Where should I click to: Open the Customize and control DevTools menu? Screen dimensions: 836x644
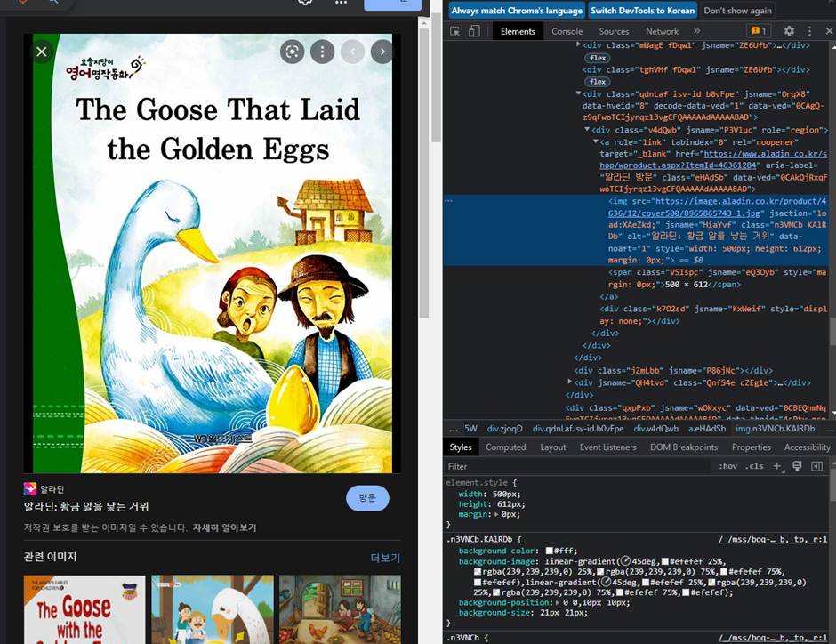coord(809,31)
